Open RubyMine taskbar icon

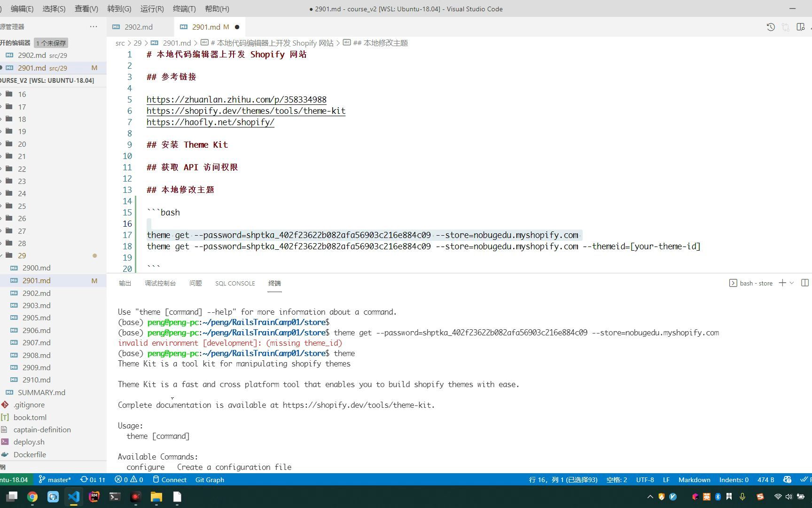94,497
